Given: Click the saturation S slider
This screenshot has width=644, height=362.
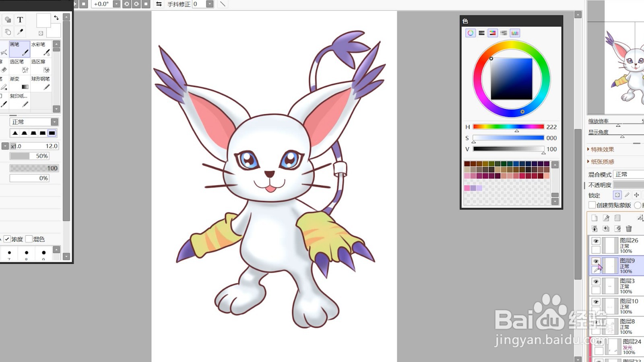Looking at the screenshot, I should (x=508, y=138).
